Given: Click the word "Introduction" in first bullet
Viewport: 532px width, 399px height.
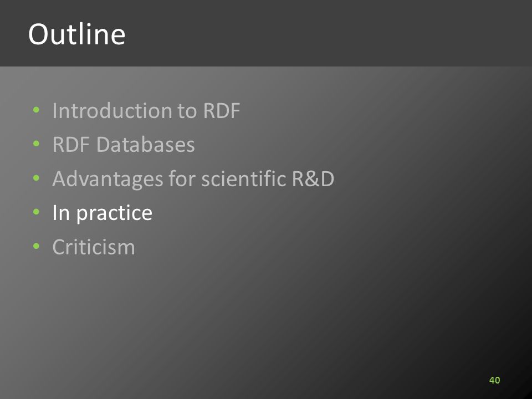Looking at the screenshot, I should [112, 111].
